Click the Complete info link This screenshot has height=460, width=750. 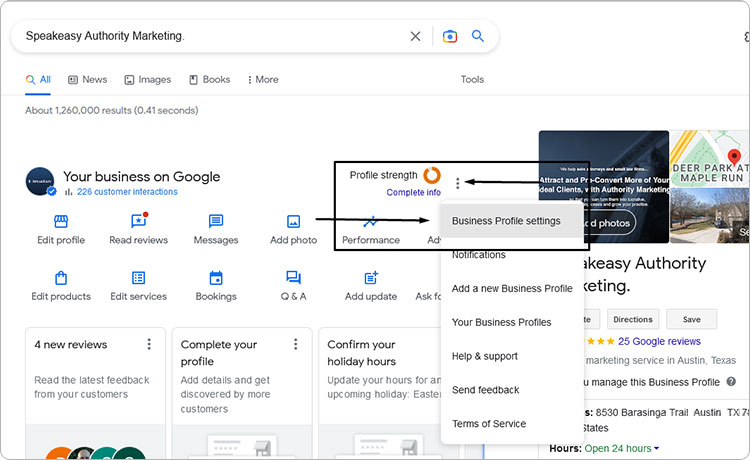(413, 192)
